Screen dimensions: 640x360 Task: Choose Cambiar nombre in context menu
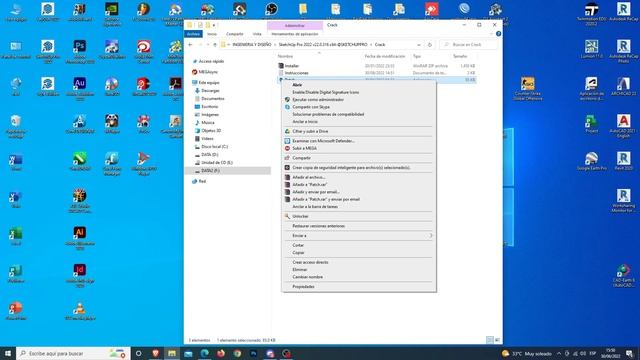[x=359, y=277]
